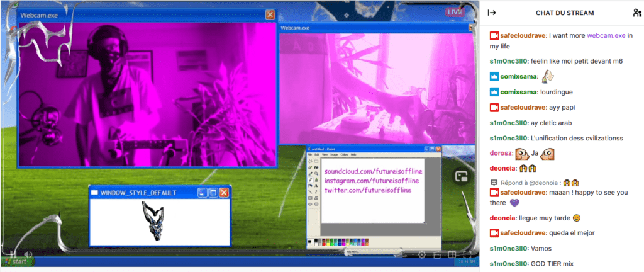Open safecloudrave's profile from first chat message
644x272 pixels.
tap(523, 35)
